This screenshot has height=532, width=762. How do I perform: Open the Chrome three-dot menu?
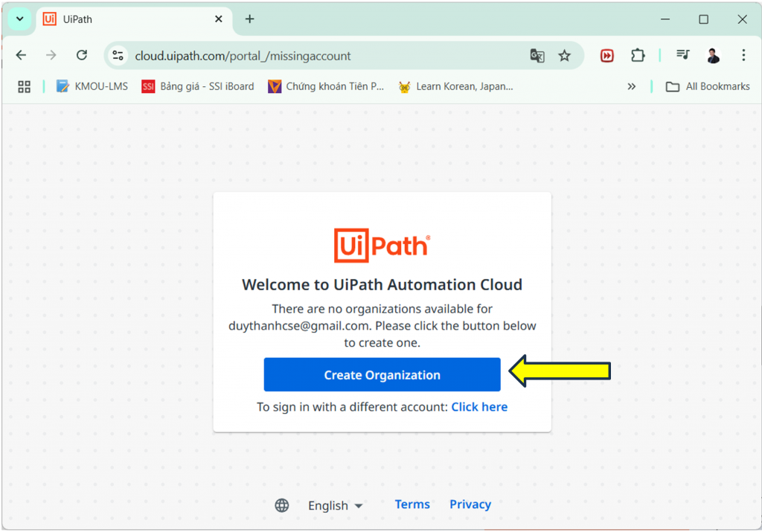(x=743, y=55)
